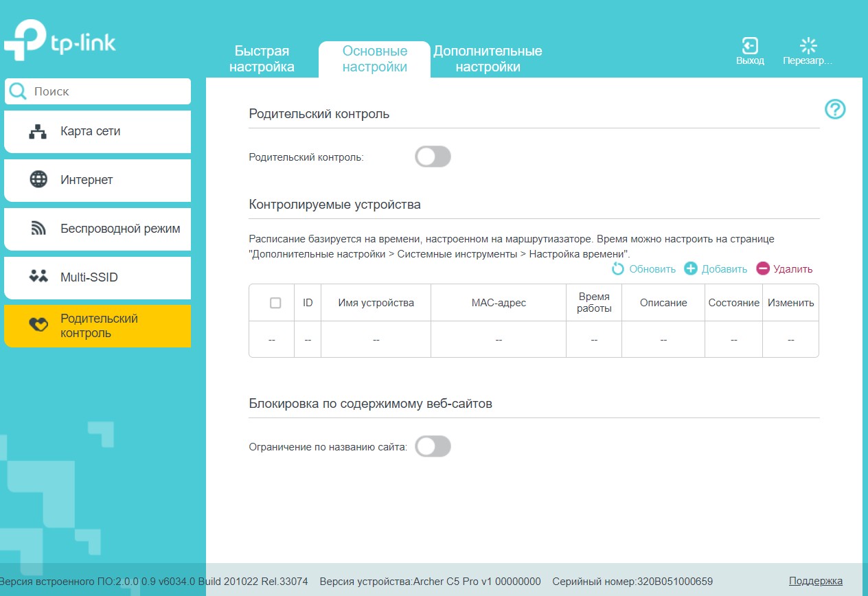The image size is (868, 596).
Task: Click the Родительский контроль heart icon
Action: [38, 325]
